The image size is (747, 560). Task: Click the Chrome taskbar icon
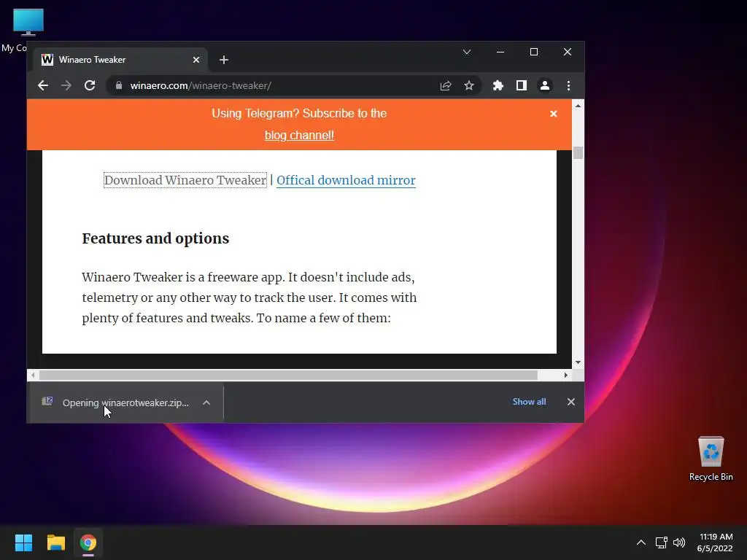[88, 542]
